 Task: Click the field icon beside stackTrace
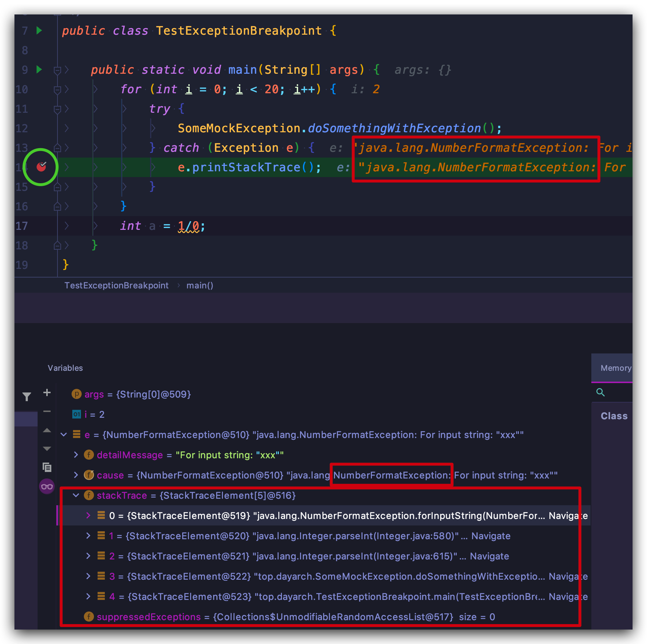[x=89, y=495]
